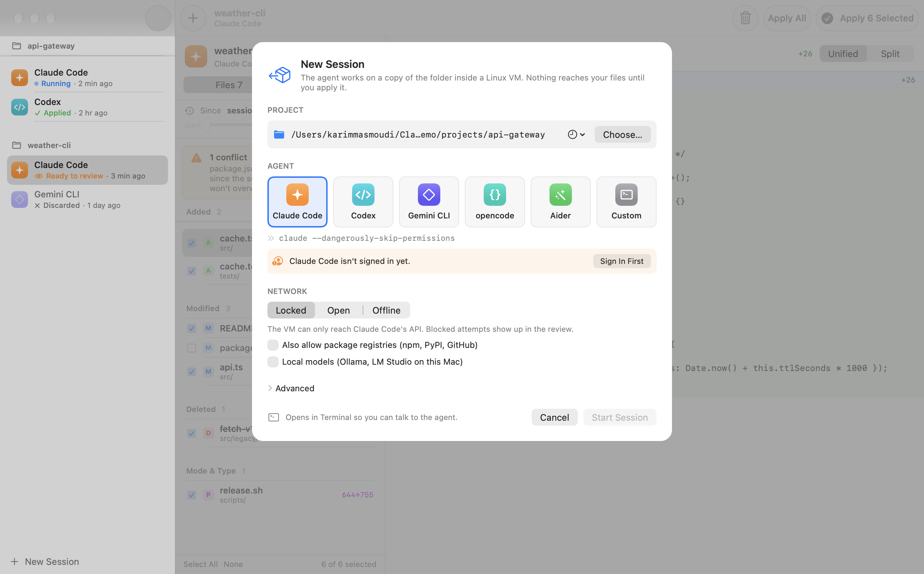Click Apply 6 Selected button

(x=867, y=18)
